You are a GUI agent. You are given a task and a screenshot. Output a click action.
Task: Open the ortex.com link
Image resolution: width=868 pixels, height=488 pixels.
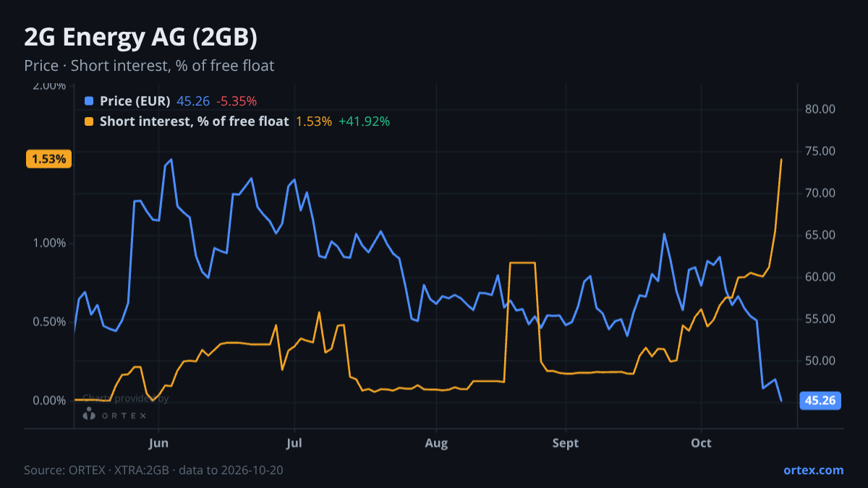[814, 470]
